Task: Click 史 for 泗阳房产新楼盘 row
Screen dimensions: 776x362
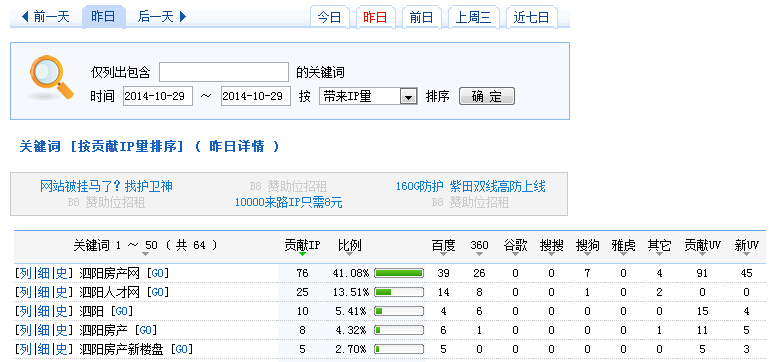Action: (x=61, y=350)
